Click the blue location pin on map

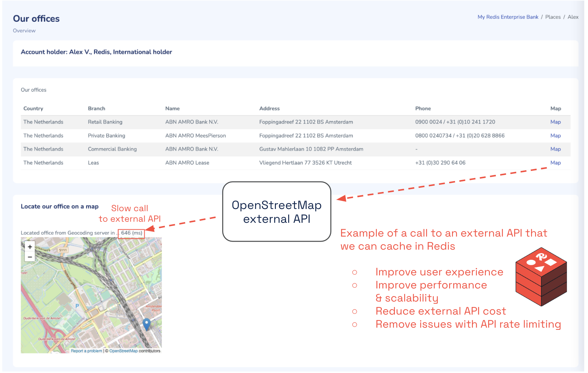click(x=146, y=324)
